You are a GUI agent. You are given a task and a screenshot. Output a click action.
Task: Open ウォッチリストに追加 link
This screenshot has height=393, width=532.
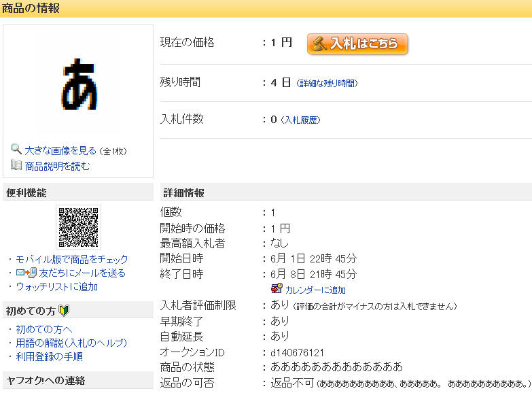tap(56, 287)
